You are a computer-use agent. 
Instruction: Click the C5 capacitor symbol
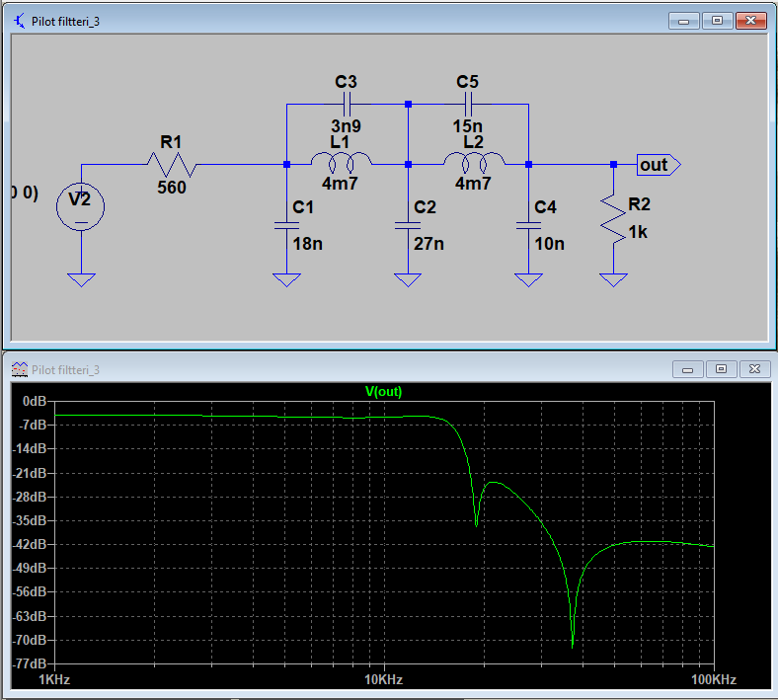click(467, 104)
